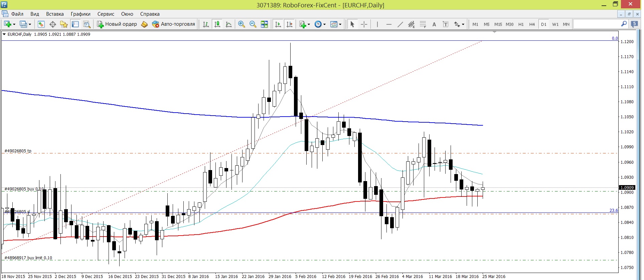Screen dimensions: 644x280
Task: Open the Сервис menu
Action: click(x=106, y=14)
